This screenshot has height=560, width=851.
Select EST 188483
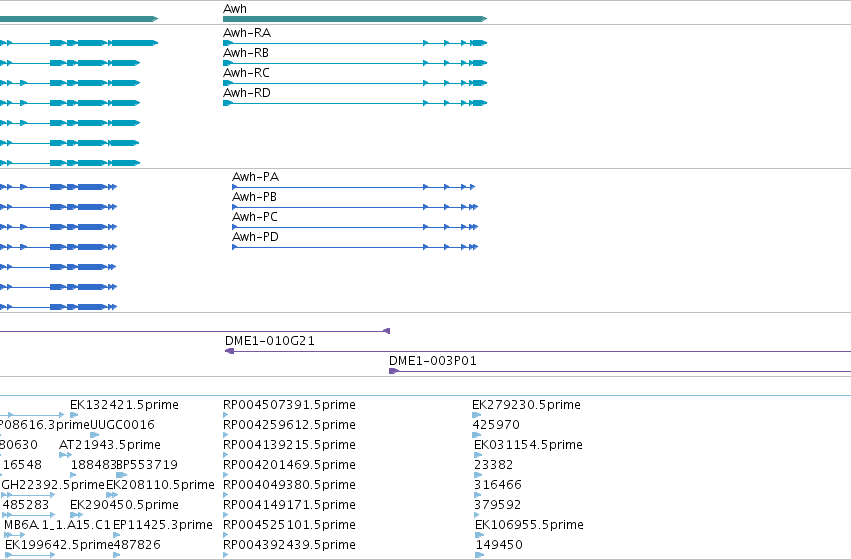[x=93, y=465]
